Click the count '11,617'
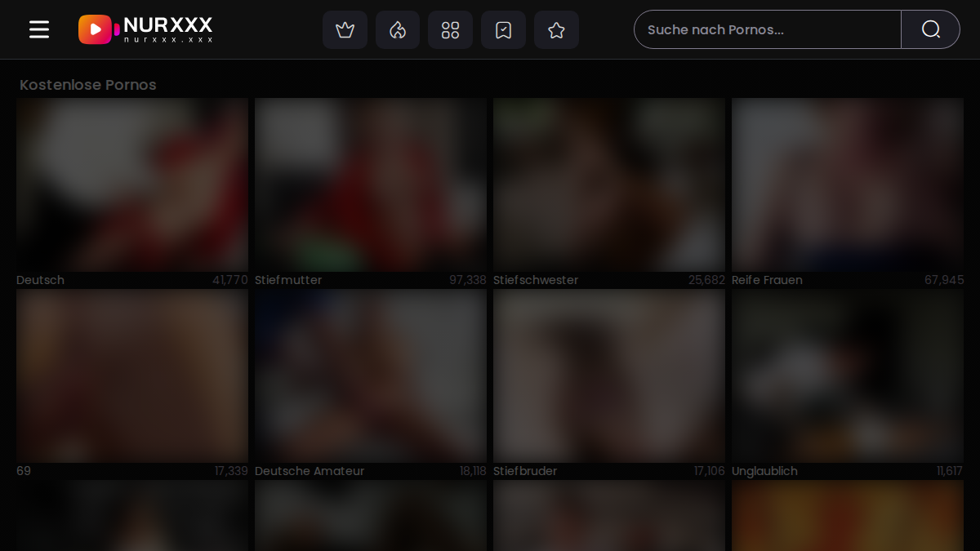The height and width of the screenshot is (551, 980). click(x=950, y=471)
